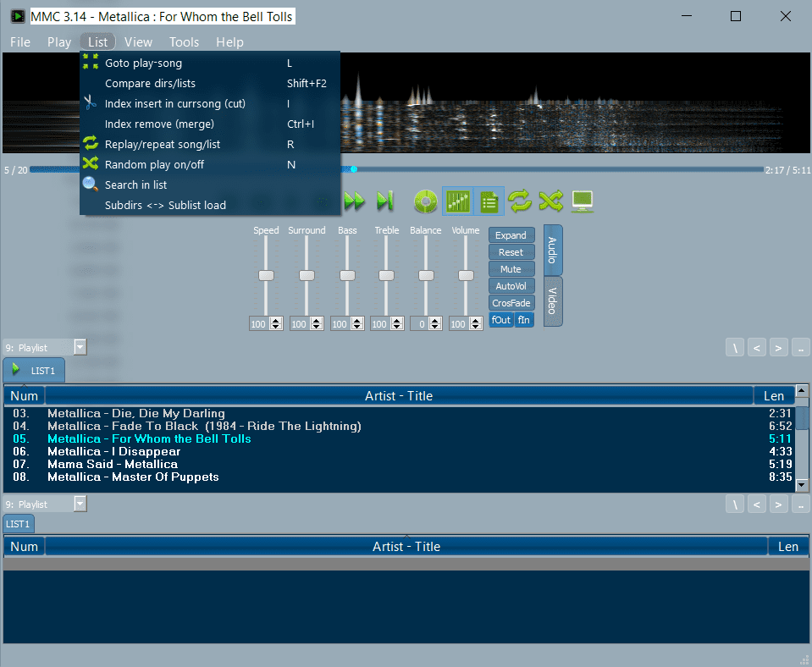This screenshot has height=667, width=812.
Task: Toggle AutoVol option
Action: [x=511, y=286]
